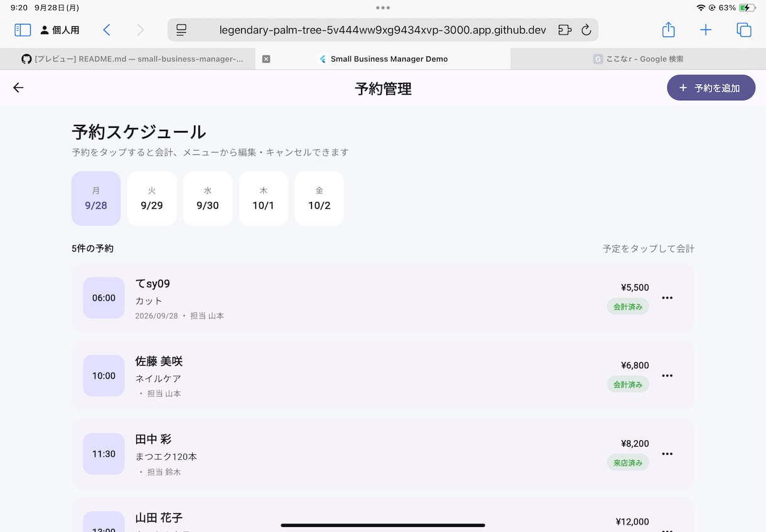Switch to the ここなr Google 検索 tab
Viewport: 766px width, 532px height.
click(x=639, y=59)
